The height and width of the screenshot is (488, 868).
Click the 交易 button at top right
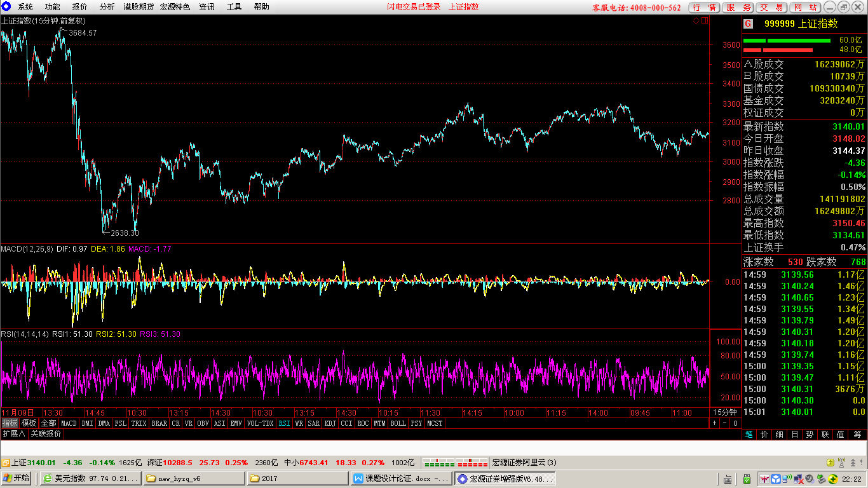pos(772,7)
